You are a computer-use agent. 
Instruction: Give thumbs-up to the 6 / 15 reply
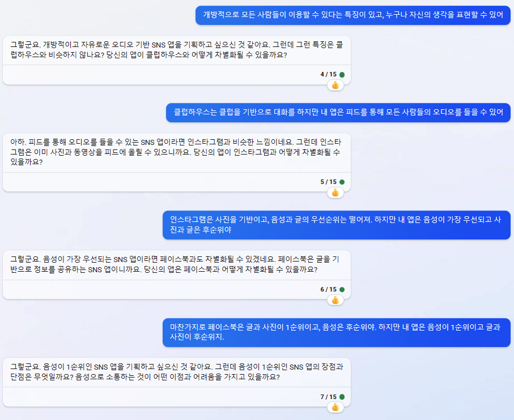(335, 300)
